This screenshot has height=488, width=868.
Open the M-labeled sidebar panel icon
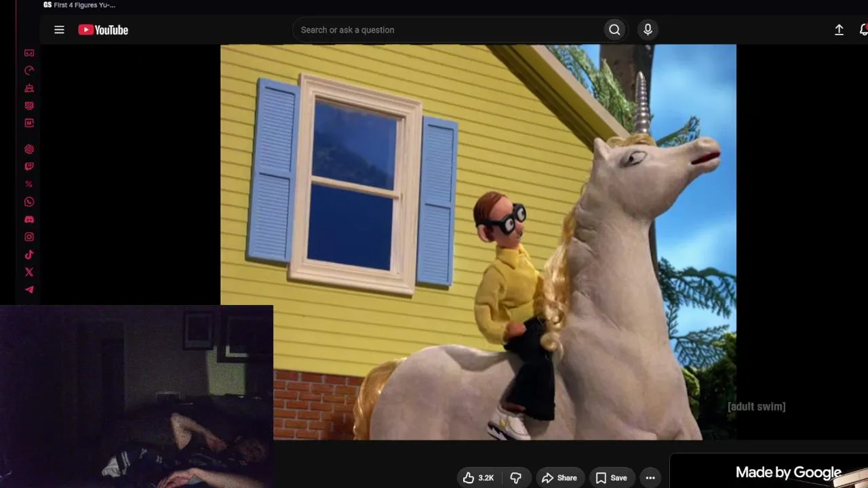(x=29, y=123)
